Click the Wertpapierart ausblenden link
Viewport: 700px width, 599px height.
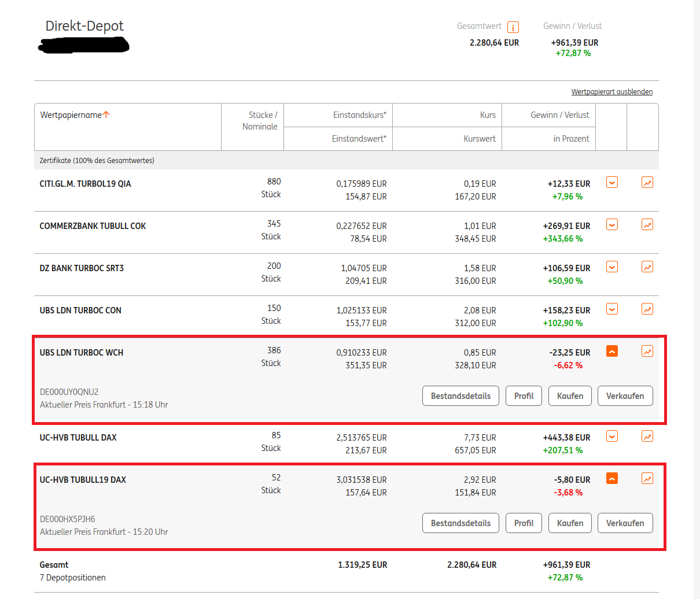pos(611,92)
